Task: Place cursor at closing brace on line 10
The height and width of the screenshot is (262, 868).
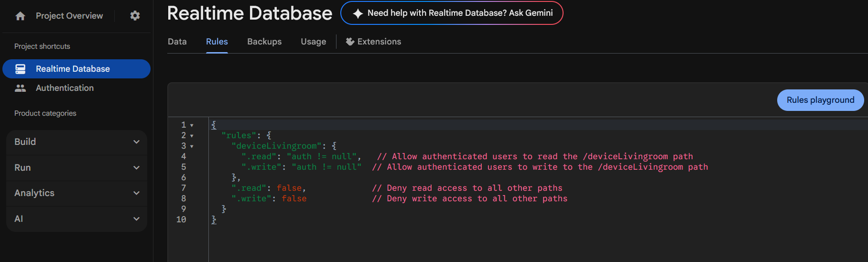Action: tap(214, 219)
